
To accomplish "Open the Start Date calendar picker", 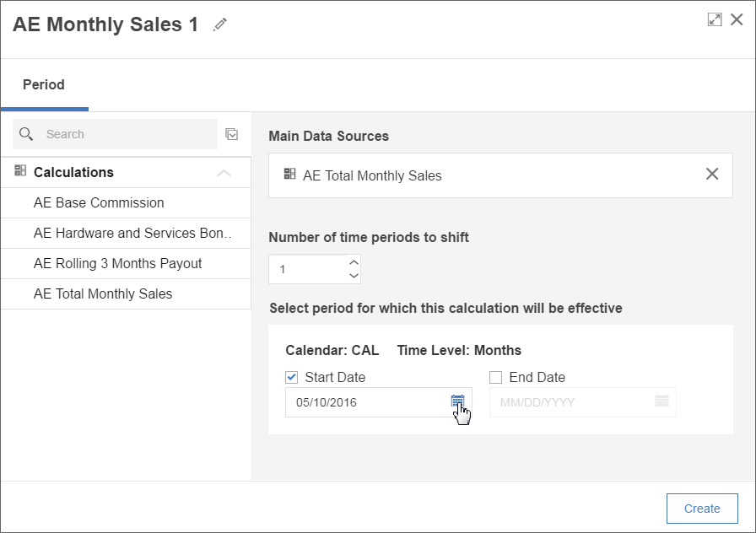I will coord(457,401).
